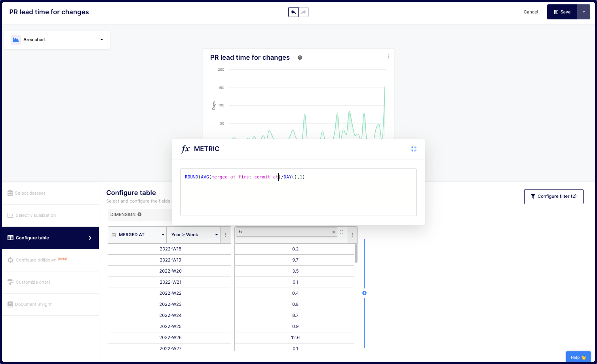Image resolution: width=597 pixels, height=364 pixels.
Task: Click inside the metric formula text editor
Action: tap(298, 194)
